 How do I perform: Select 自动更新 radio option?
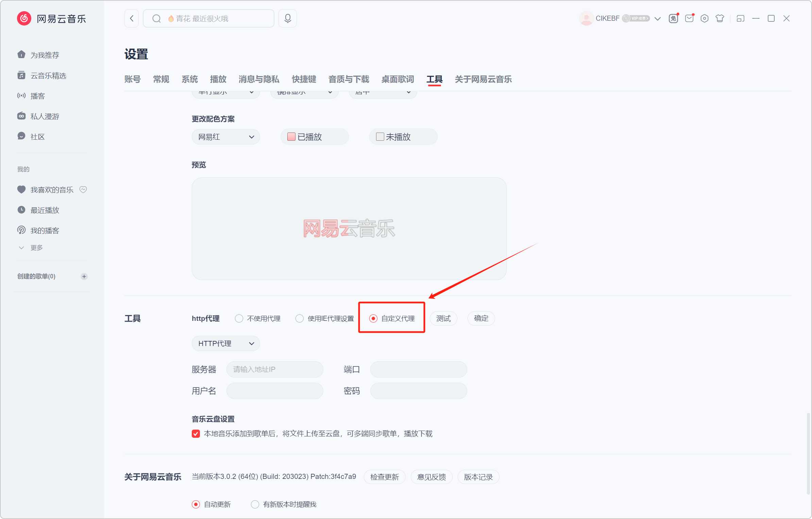click(196, 504)
